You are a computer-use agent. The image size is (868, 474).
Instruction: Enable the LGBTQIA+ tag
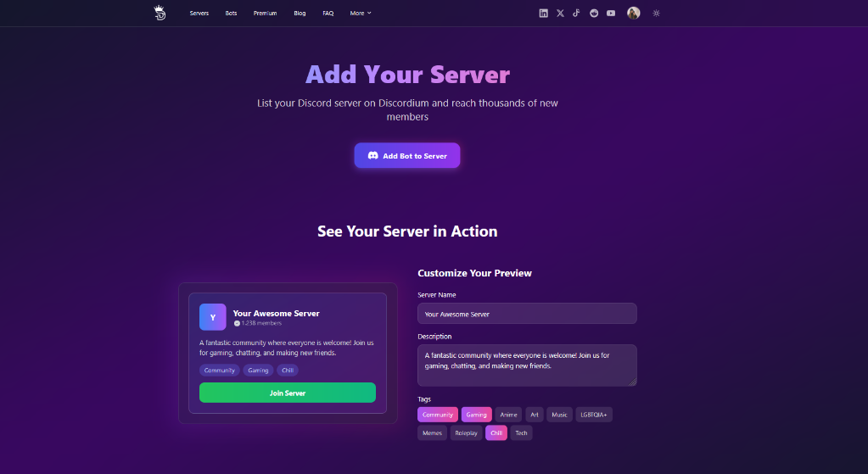coord(594,415)
